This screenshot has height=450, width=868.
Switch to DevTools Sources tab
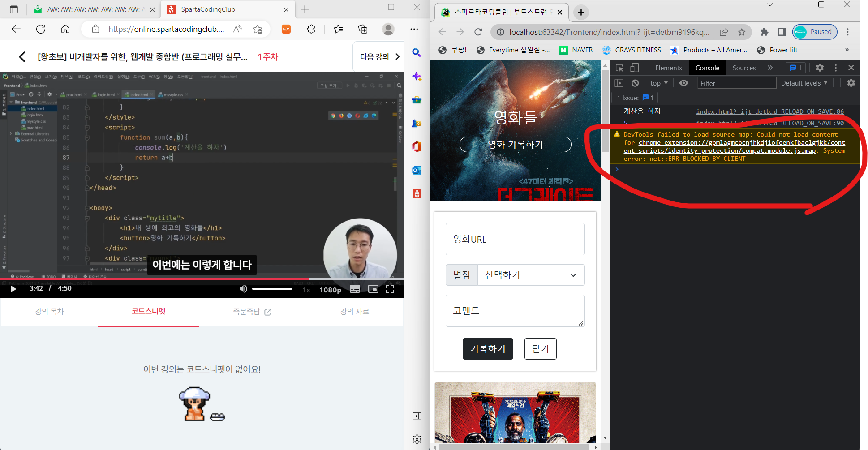(x=744, y=68)
